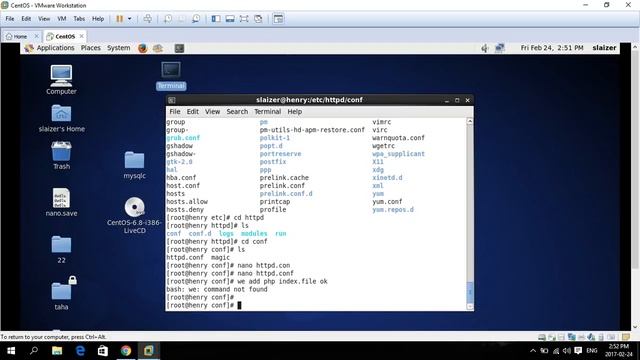Open the VMware Tabs menu
Viewport: 640px width, 360px height.
click(x=79, y=19)
